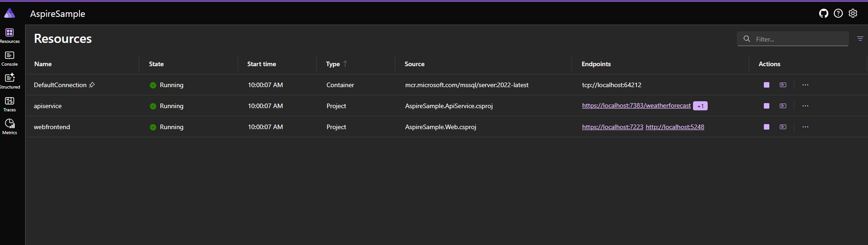Open more actions for DefaultConnection row
This screenshot has height=245, width=868.
[805, 85]
